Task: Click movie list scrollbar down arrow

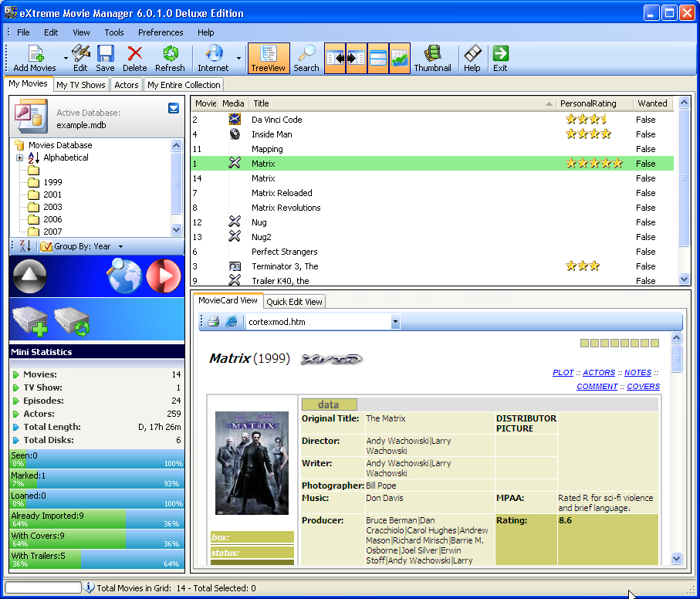Action: point(684,279)
